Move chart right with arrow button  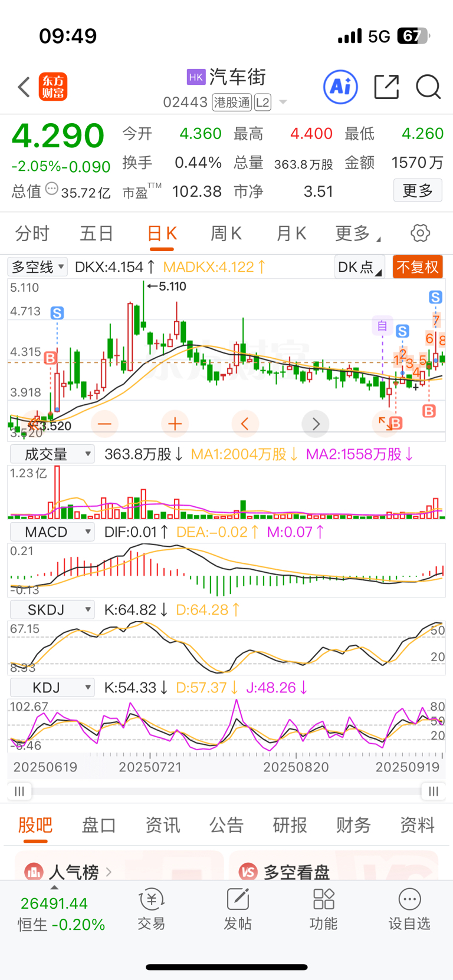point(316,424)
